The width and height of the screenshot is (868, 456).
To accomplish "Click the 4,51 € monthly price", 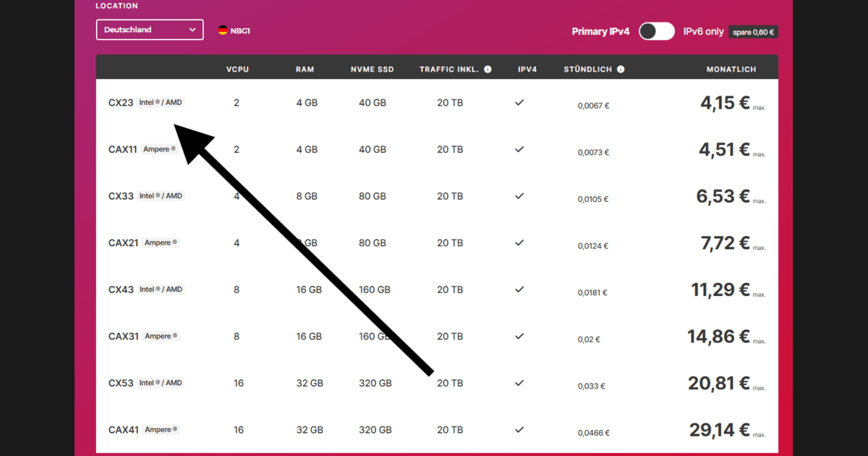I will pyautogui.click(x=725, y=149).
